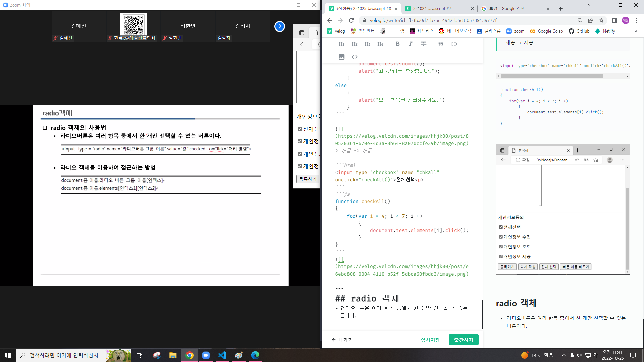Toggle 전체선 checkbox in Zoom shared browser
The image size is (644, 362).
(x=300, y=129)
